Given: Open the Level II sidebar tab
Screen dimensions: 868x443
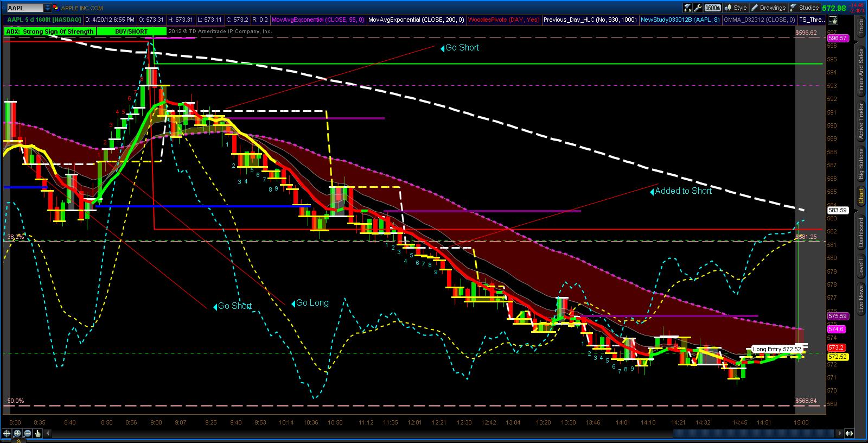Looking at the screenshot, I should point(861,267).
